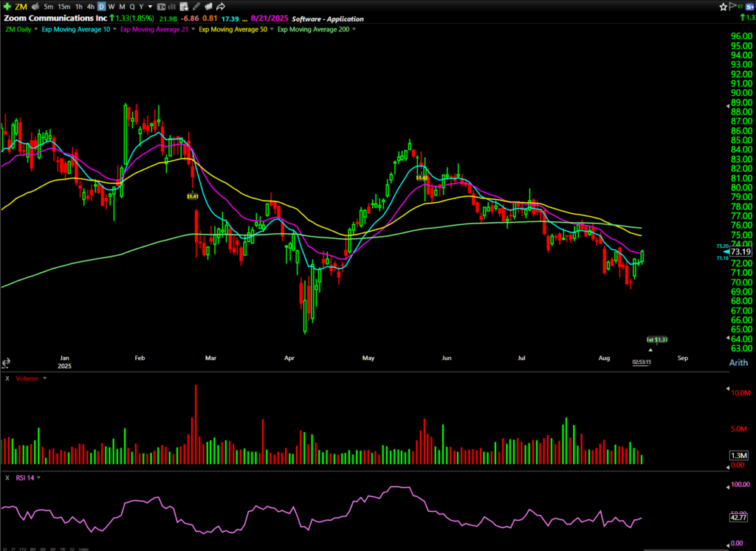
Task: Select the pencil drawing tools icon
Action: click(196, 7)
